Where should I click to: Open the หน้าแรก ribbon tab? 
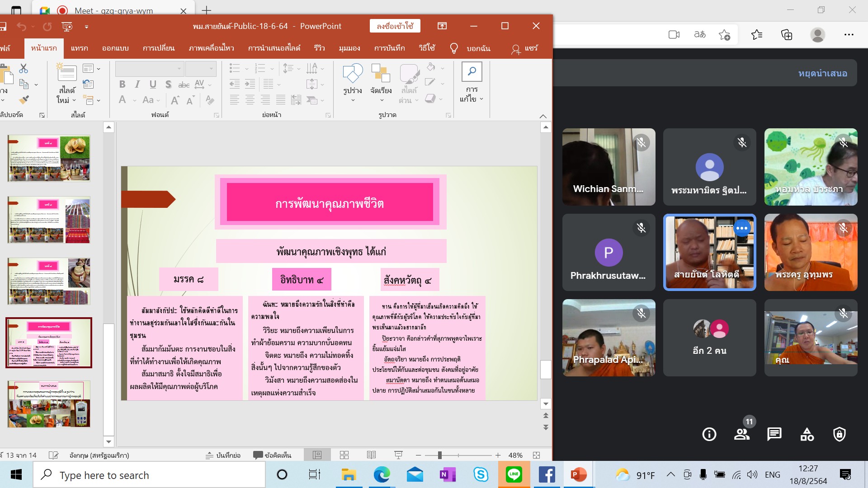point(44,48)
